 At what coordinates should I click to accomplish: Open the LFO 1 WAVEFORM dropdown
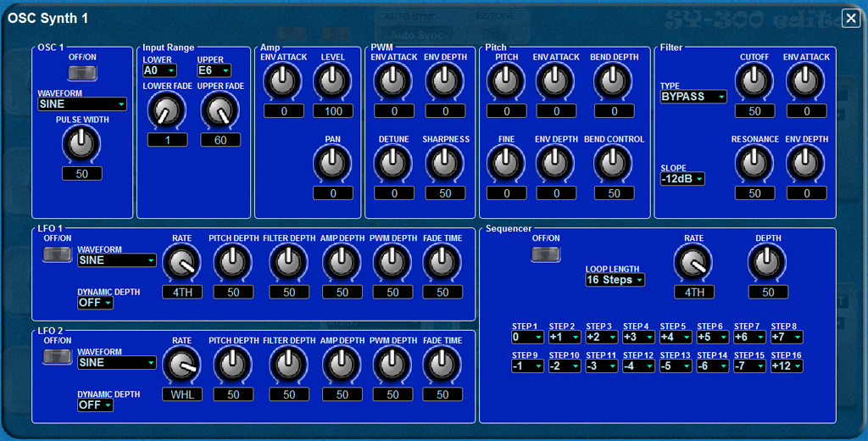point(117,260)
